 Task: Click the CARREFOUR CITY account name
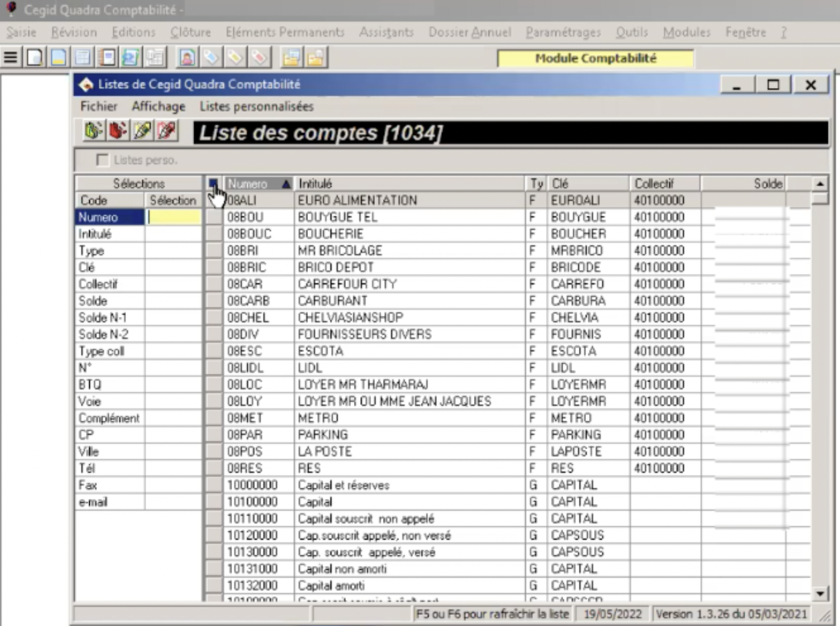click(347, 284)
